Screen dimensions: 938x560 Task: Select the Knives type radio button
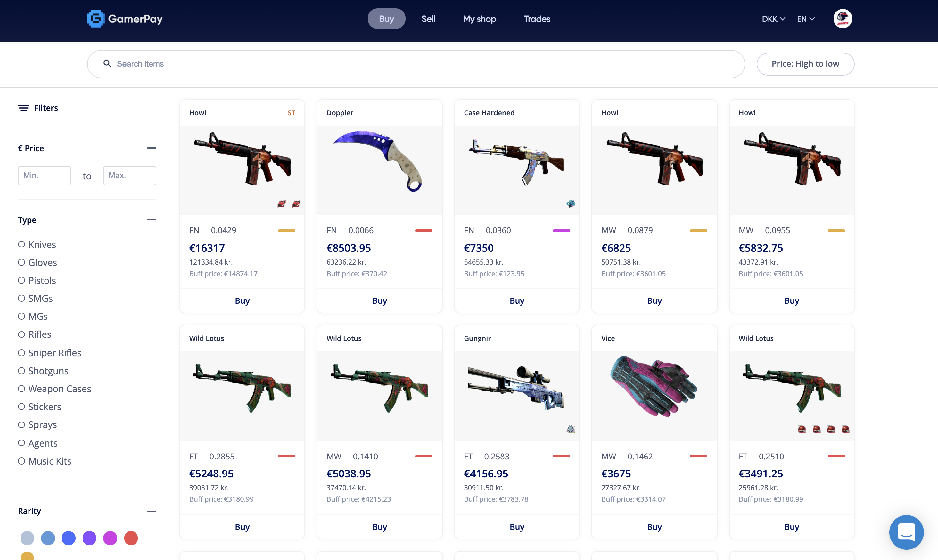click(21, 244)
